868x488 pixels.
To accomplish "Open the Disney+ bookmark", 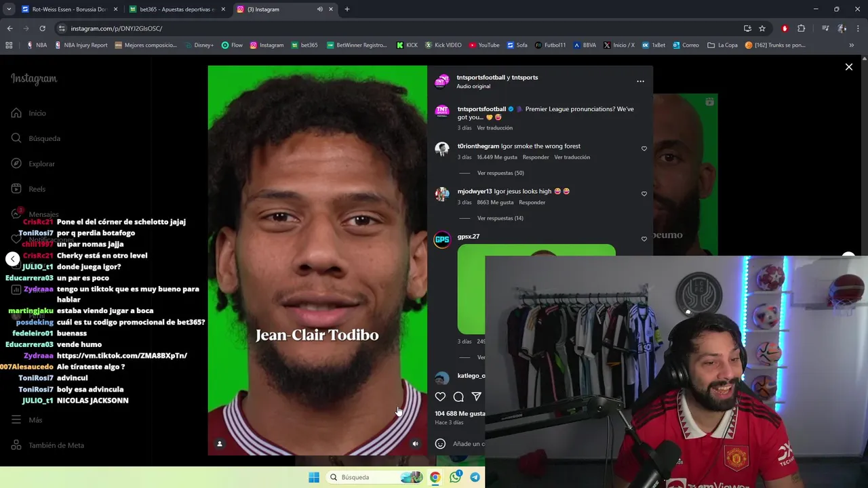I will [x=199, y=45].
